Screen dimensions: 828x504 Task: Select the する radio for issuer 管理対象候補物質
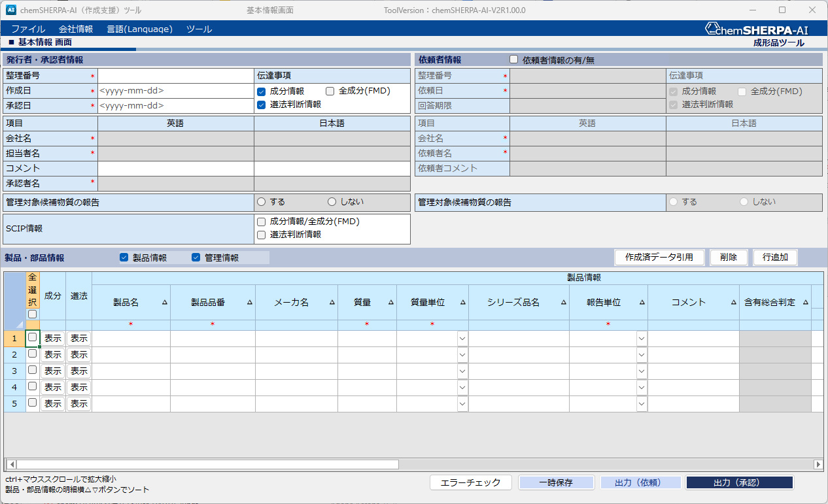262,202
